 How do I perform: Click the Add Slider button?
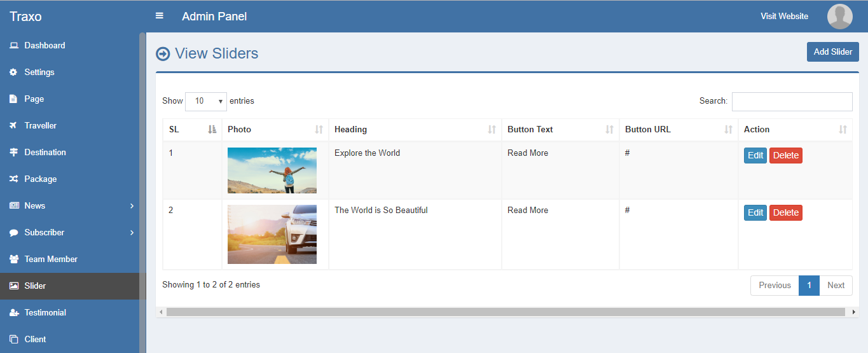click(832, 52)
